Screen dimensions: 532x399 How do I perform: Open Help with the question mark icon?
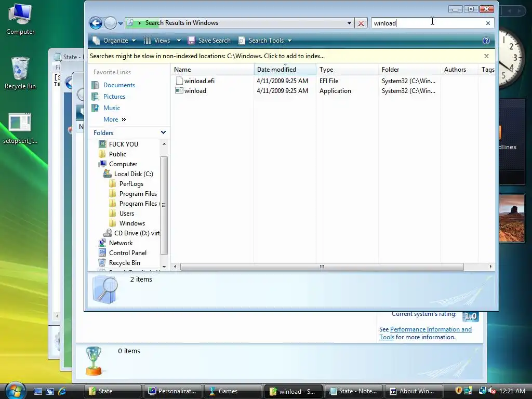[x=486, y=41]
